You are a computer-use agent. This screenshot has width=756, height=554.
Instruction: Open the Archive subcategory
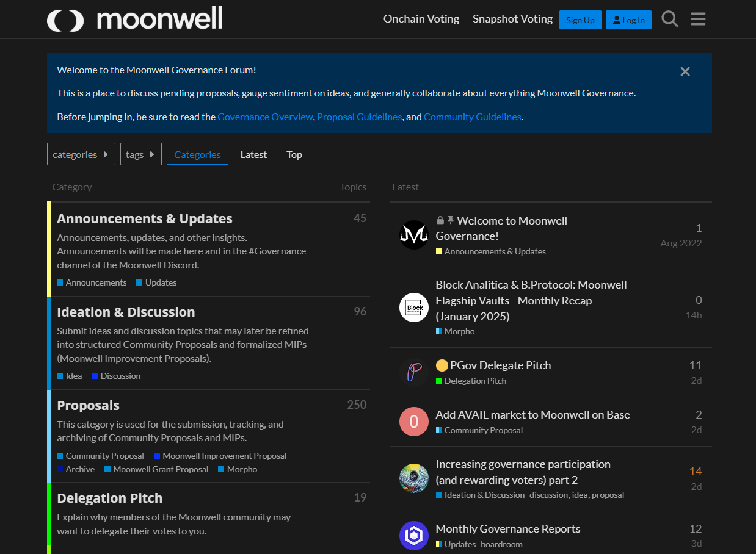point(76,469)
